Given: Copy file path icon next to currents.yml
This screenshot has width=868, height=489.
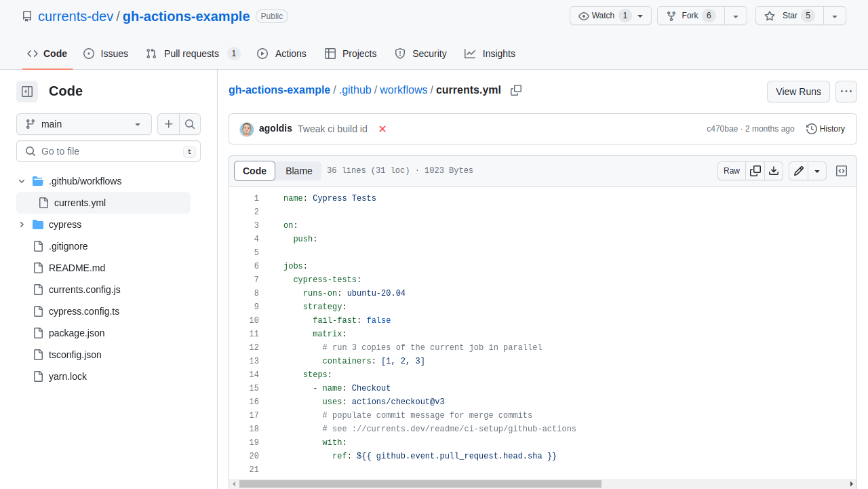Looking at the screenshot, I should pyautogui.click(x=516, y=90).
